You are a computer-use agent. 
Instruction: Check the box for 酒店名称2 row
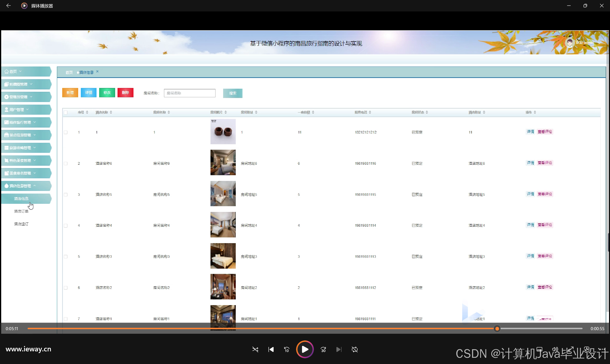66,288
